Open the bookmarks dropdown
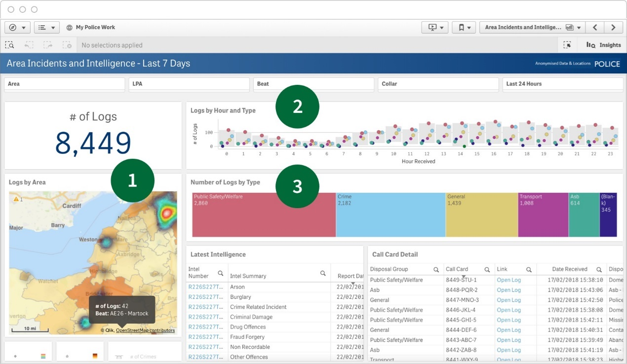Viewport: 627px width, 364px height. click(464, 28)
